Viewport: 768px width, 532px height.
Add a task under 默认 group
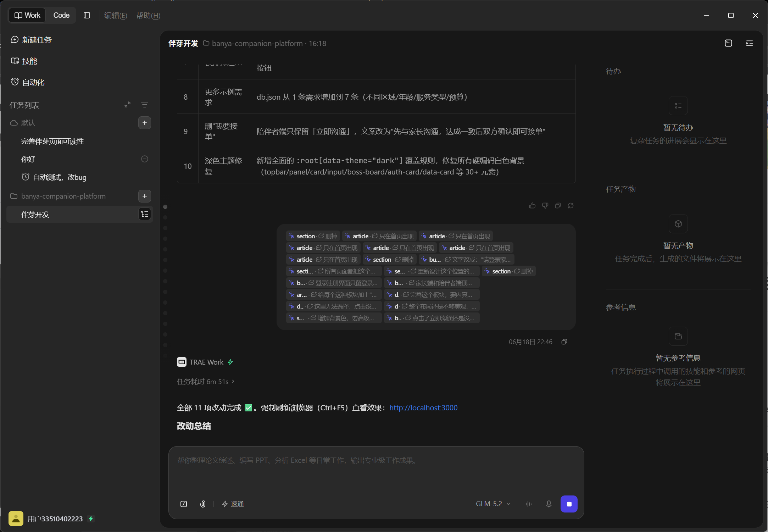[x=145, y=123]
